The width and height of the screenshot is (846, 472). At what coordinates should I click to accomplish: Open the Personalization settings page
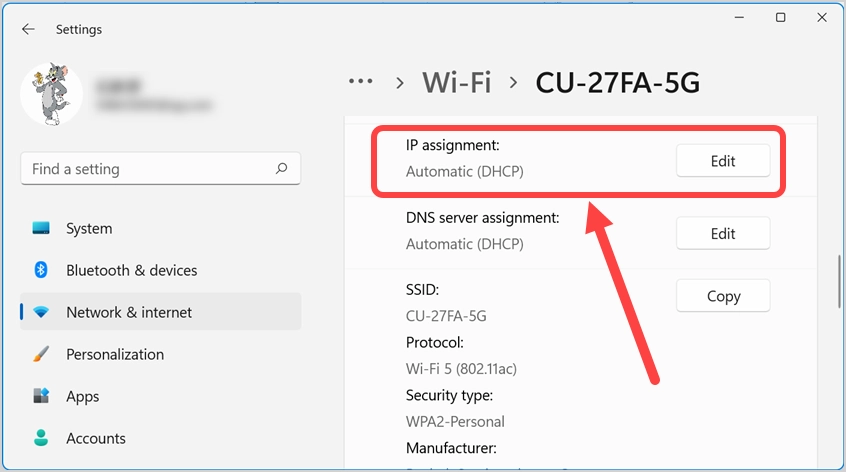(114, 354)
